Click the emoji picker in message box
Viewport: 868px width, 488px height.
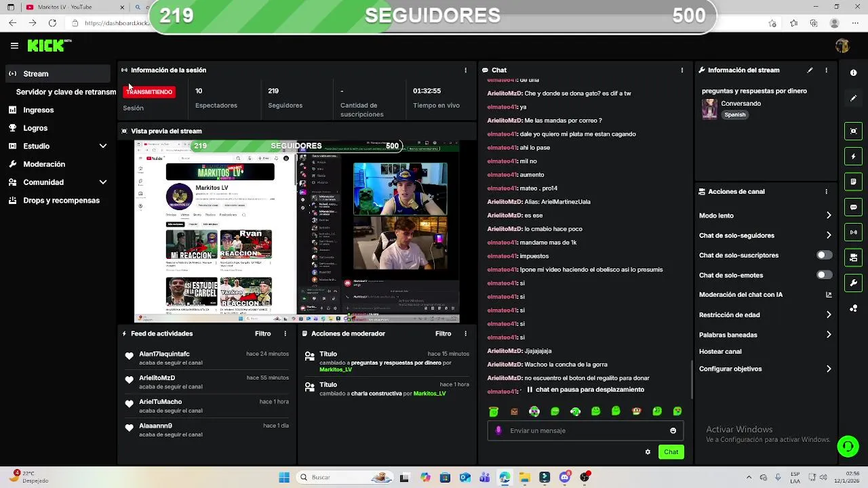[x=673, y=430]
